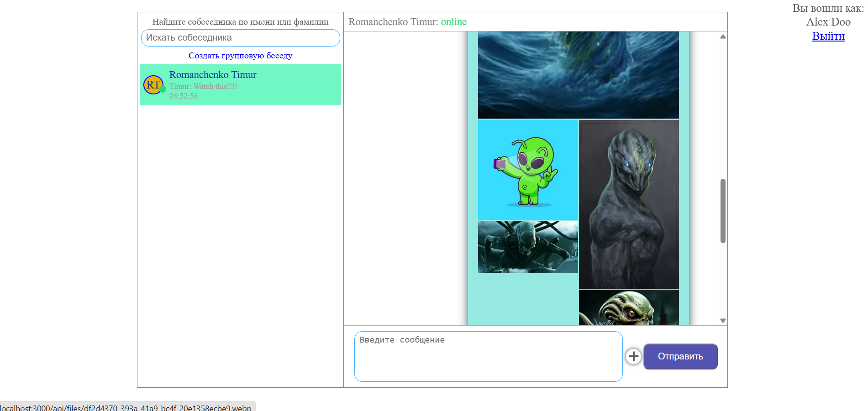
Task: Click the Отправить send button
Action: 680,356
